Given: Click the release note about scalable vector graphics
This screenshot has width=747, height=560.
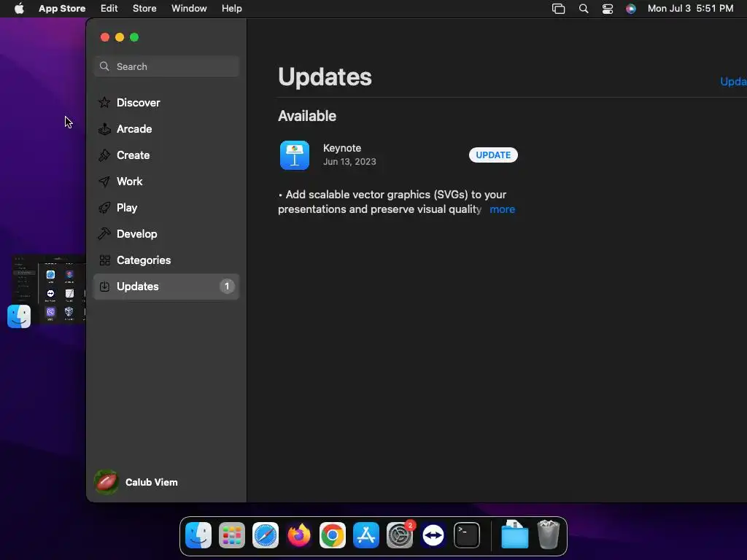Looking at the screenshot, I should tap(392, 202).
